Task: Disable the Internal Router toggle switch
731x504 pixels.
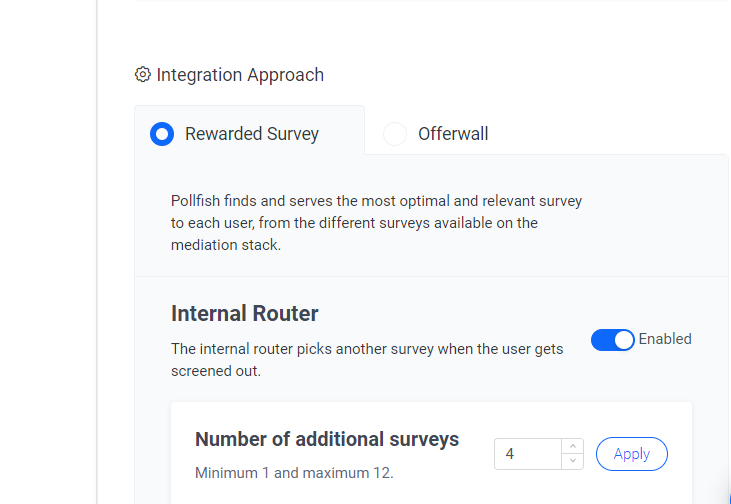Action: click(612, 340)
